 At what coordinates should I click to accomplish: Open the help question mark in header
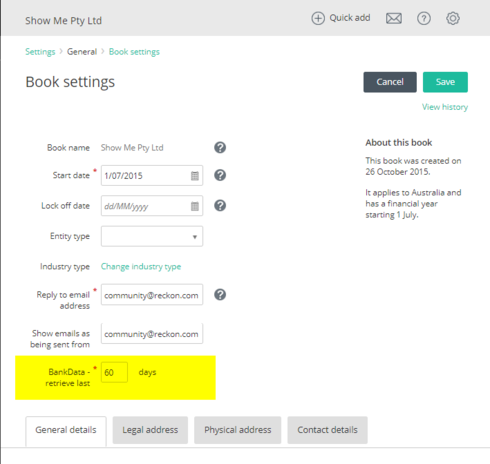click(424, 18)
